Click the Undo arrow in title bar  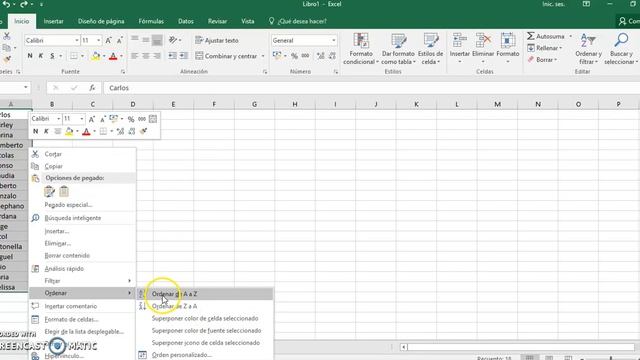tap(7, 4)
